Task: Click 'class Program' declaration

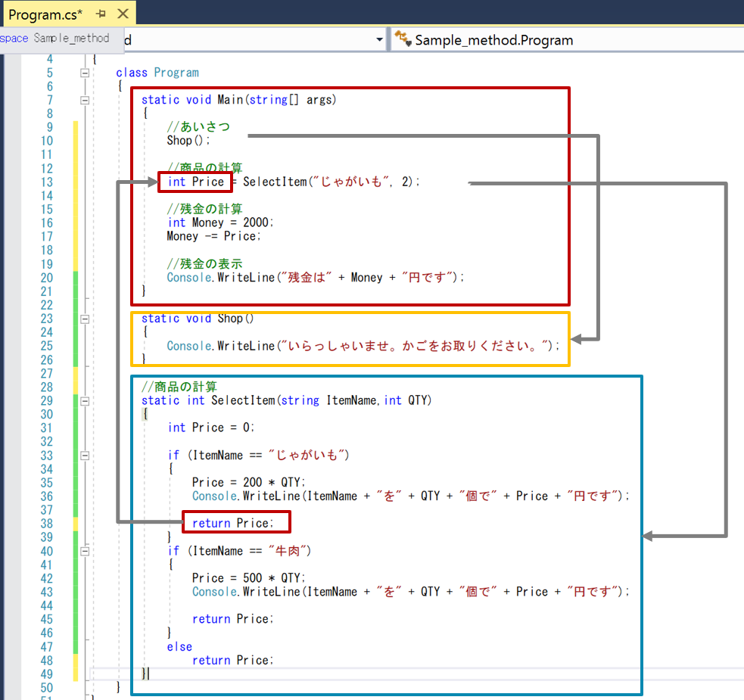Action: (157, 73)
